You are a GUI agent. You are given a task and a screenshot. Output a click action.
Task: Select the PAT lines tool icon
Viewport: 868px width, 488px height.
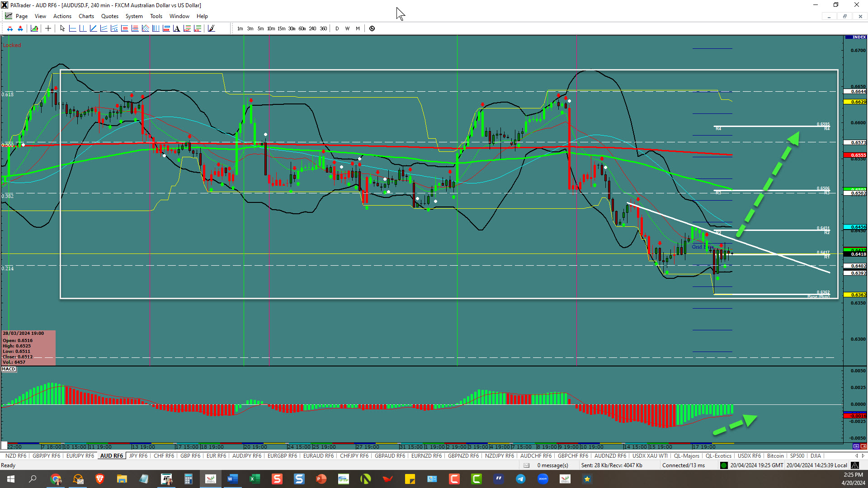click(x=187, y=28)
